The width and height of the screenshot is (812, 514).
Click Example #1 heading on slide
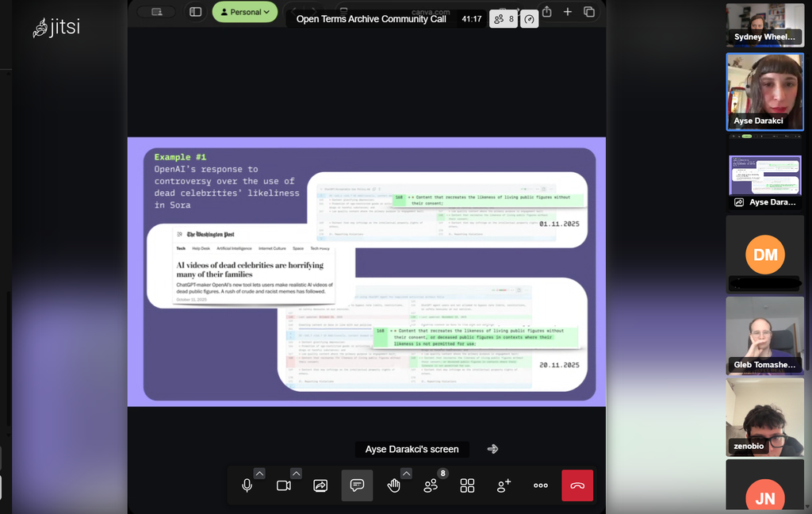click(180, 157)
